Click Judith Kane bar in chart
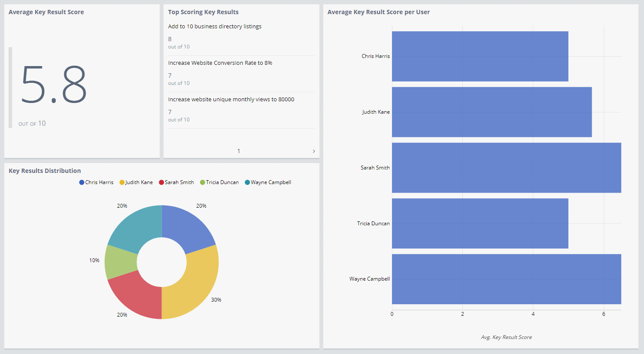The width and height of the screenshot is (644, 354). pos(492,112)
